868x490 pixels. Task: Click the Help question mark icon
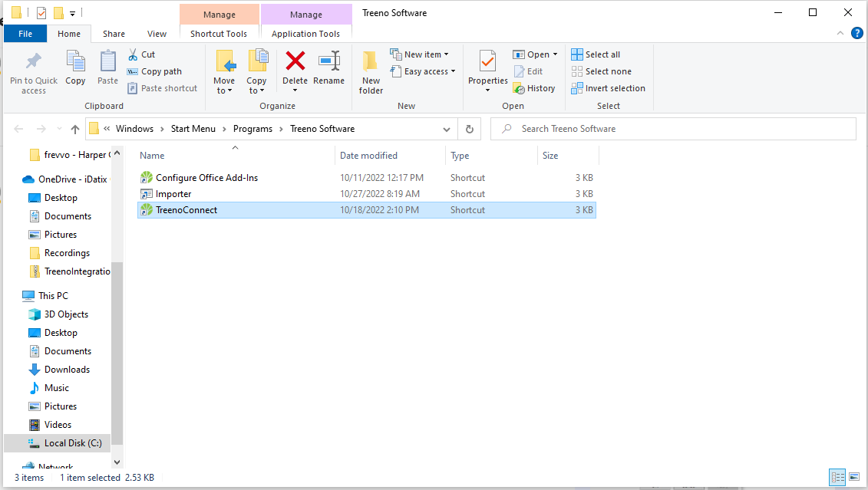tap(857, 33)
